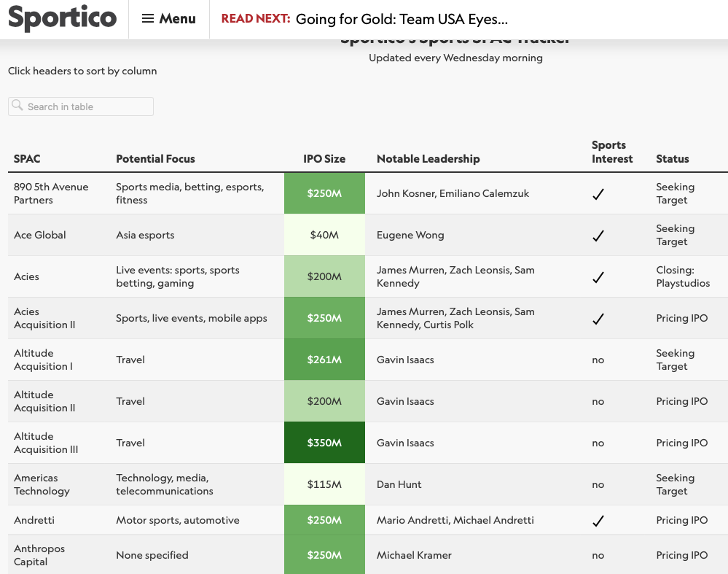
Task: Click the checkmark in the Acies Acquisition II row
Action: pyautogui.click(x=598, y=319)
